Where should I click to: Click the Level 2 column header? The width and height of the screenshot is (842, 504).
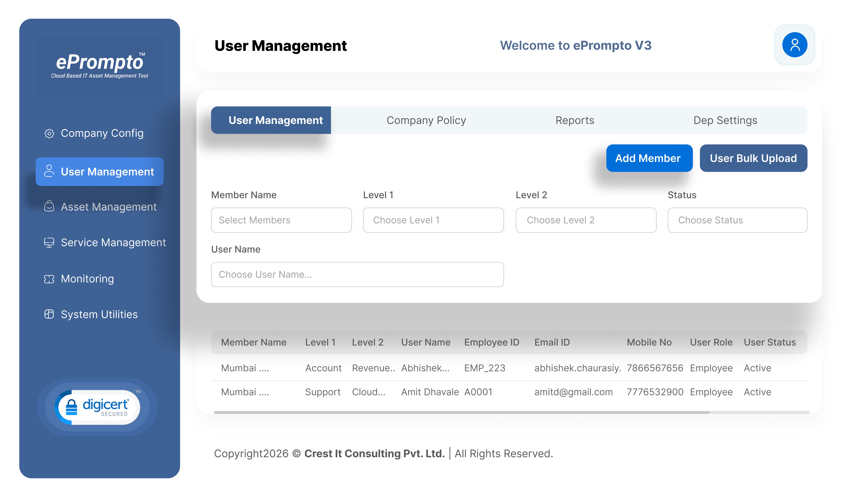pyautogui.click(x=368, y=342)
